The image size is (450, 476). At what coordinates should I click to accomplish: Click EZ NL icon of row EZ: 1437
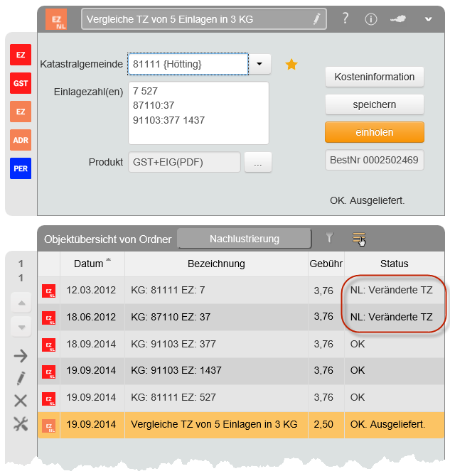[48, 372]
